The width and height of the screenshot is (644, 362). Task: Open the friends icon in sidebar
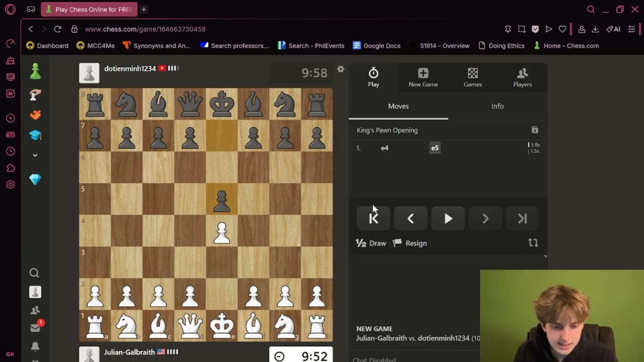35,310
